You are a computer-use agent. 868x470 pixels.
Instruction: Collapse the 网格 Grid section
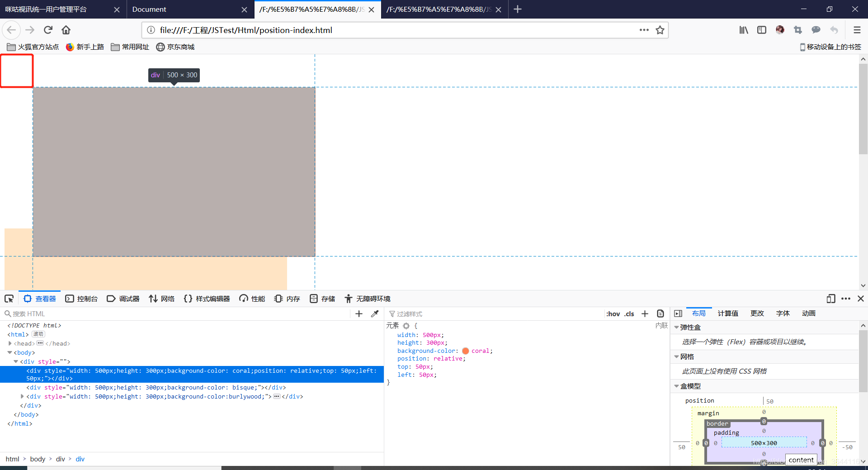tap(676, 356)
